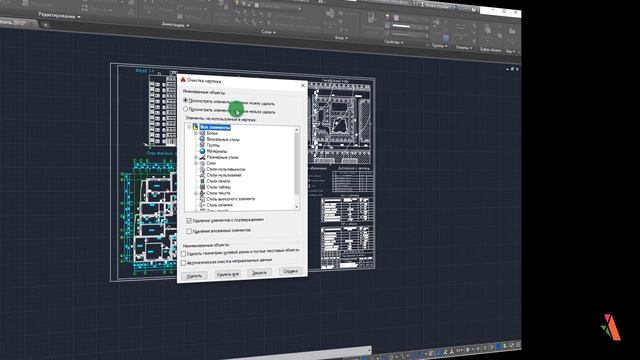The image size is (640, 360).
Task: Click the Все элементы root folder icon
Action: tap(195, 127)
